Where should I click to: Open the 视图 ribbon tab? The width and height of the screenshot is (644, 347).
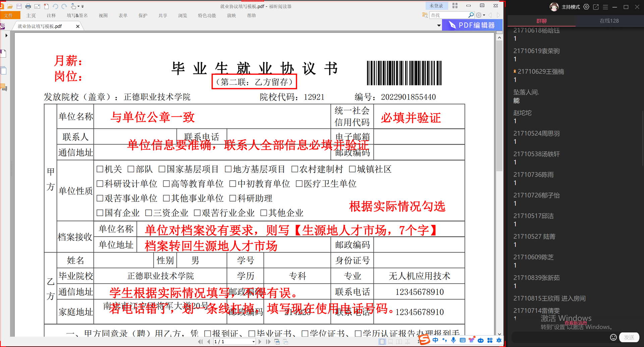pyautogui.click(x=103, y=15)
